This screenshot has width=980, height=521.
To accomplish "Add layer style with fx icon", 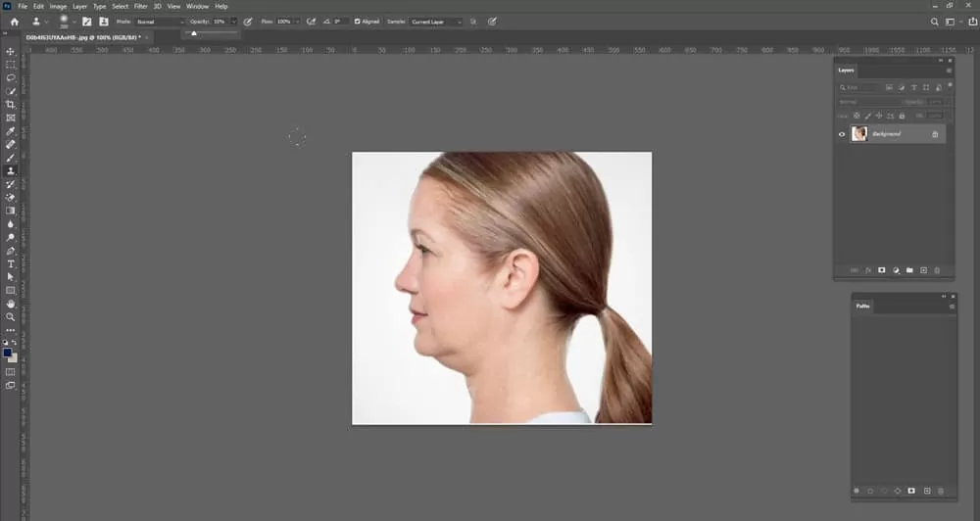I will point(868,270).
